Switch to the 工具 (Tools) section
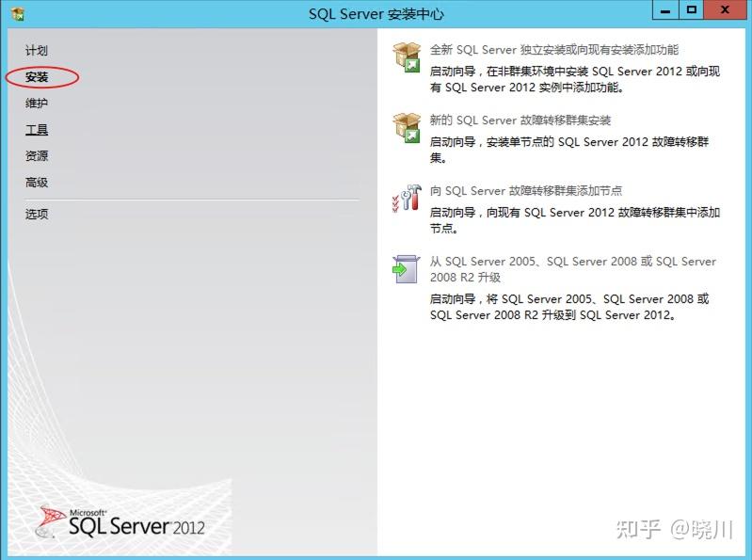The height and width of the screenshot is (560, 752). [x=37, y=130]
